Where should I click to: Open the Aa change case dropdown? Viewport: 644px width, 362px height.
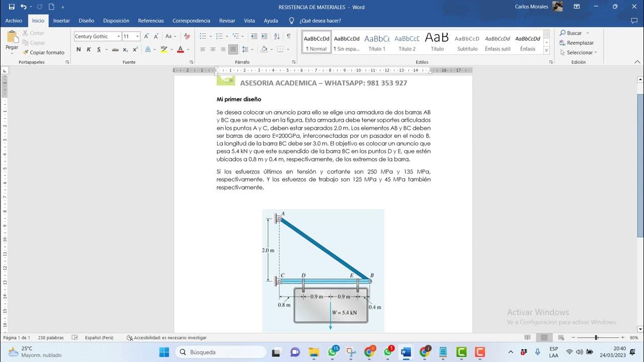171,36
